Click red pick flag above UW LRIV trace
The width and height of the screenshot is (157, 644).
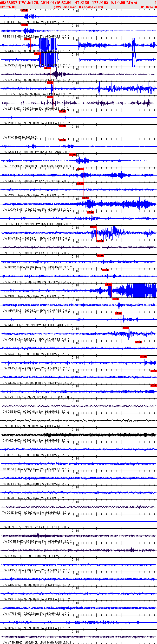coord(47,68)
